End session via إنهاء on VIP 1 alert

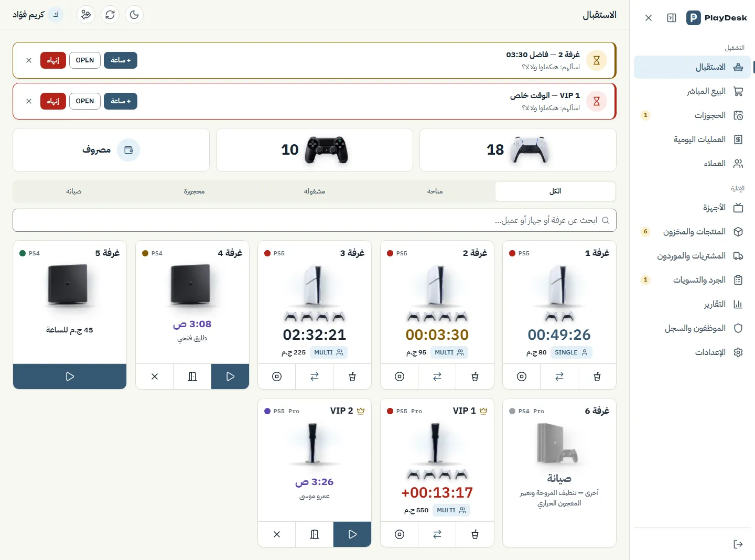pyautogui.click(x=53, y=101)
